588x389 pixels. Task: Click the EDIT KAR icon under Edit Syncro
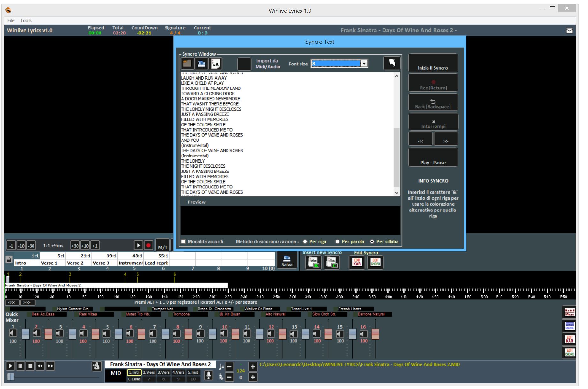point(357,263)
